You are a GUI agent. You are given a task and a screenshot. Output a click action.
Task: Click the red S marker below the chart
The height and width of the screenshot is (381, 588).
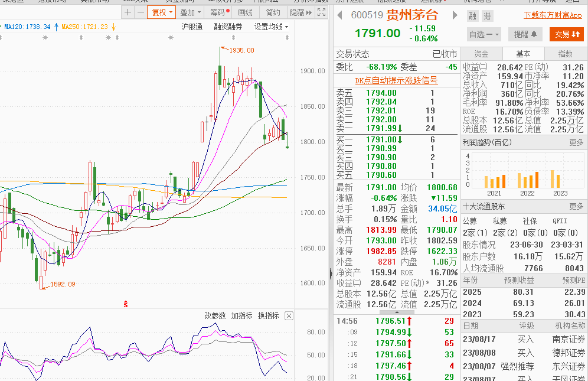(126, 304)
